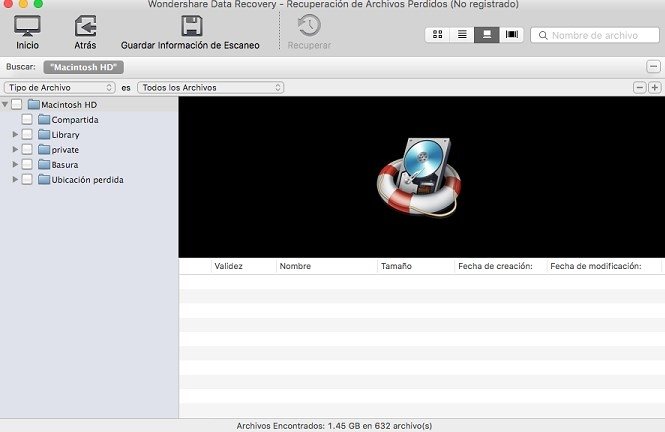Viewport: 665px width, 432px height.
Task: Add a filter rule with plus button
Action: [654, 87]
